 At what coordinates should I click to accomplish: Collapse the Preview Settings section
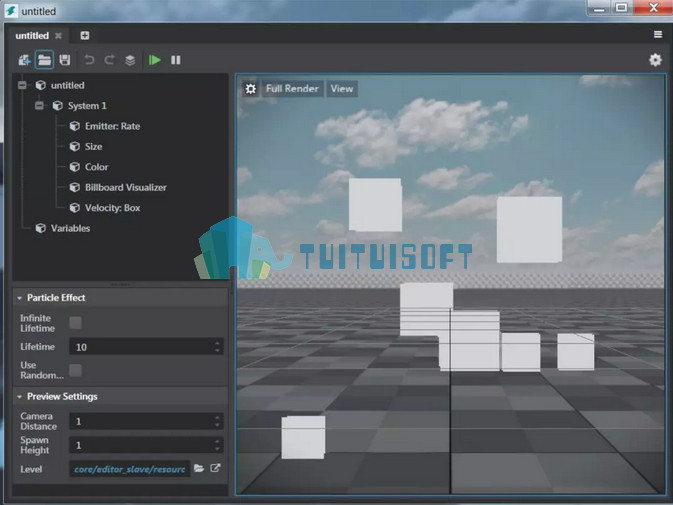(19, 397)
